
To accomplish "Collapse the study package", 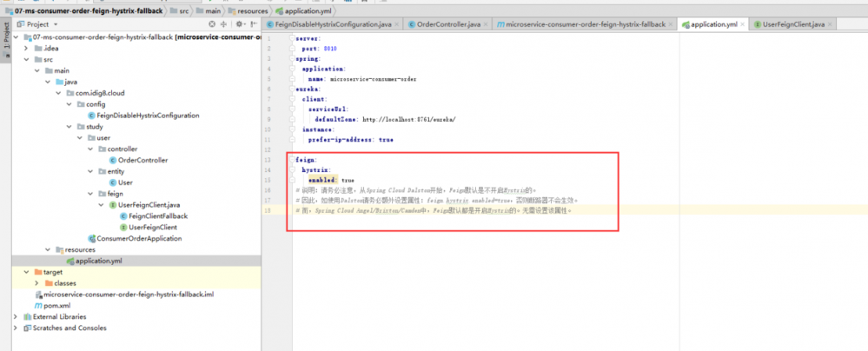I will point(70,127).
